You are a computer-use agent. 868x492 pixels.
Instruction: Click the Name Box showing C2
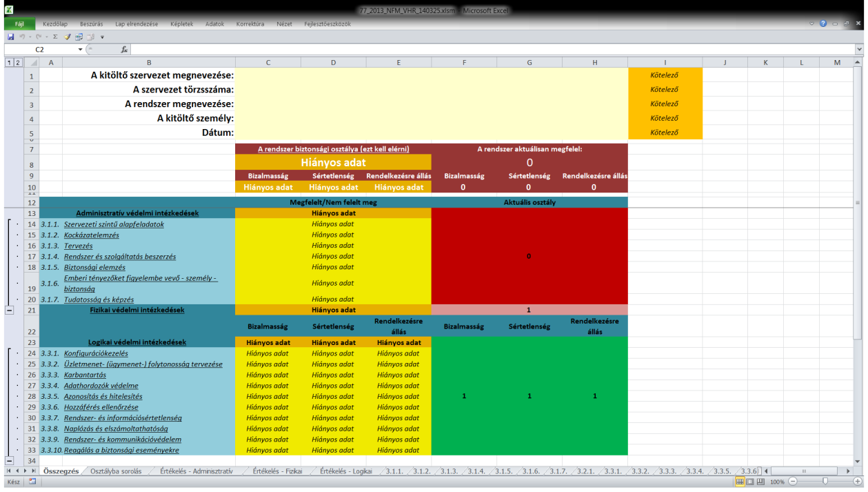[40, 50]
